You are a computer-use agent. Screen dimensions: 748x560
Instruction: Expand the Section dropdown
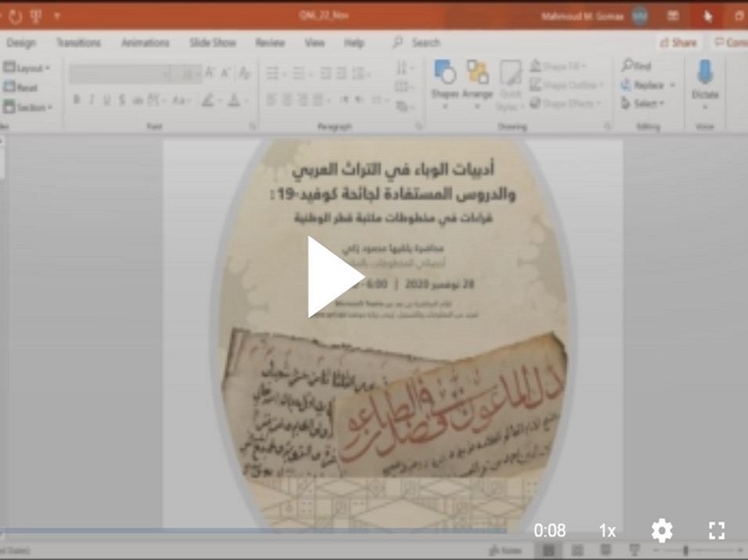pyautogui.click(x=28, y=107)
